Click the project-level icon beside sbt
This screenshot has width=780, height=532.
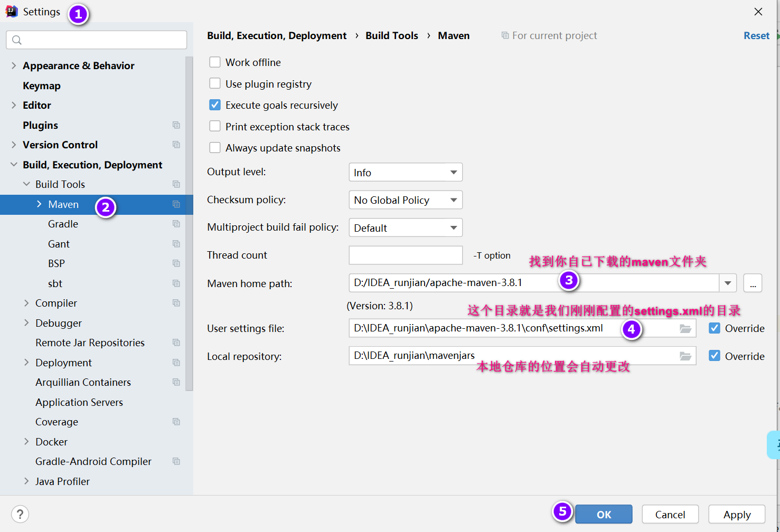pyautogui.click(x=176, y=283)
